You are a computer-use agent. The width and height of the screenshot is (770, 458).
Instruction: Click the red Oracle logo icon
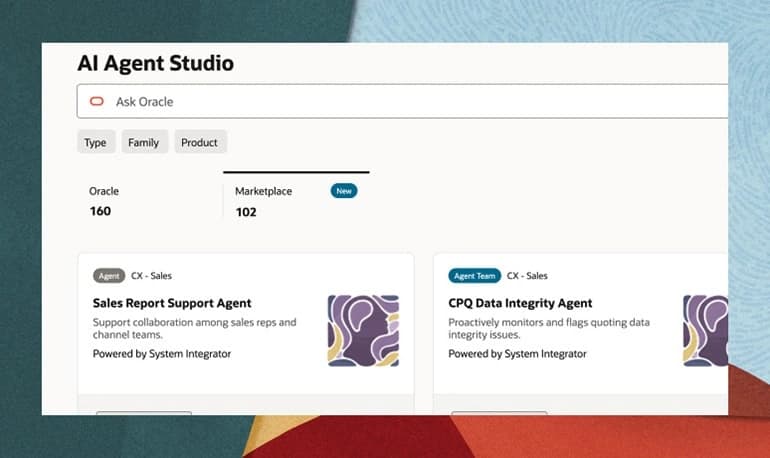[x=97, y=101]
